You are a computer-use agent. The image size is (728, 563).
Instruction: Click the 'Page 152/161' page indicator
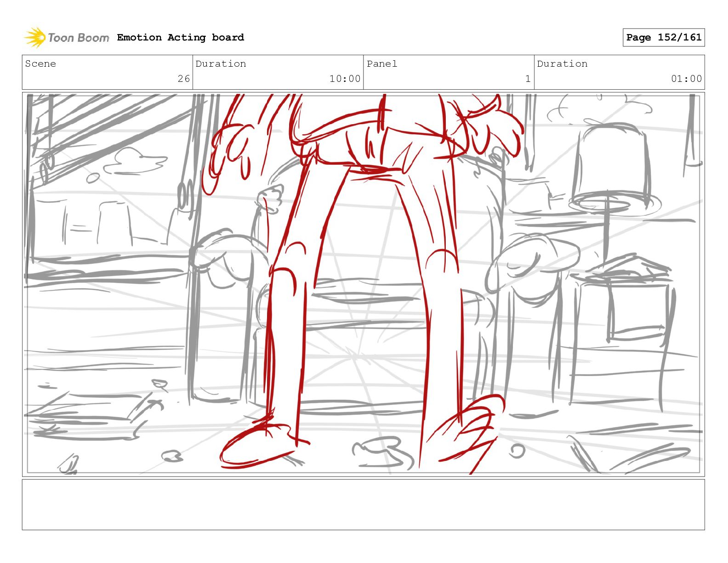(x=664, y=37)
